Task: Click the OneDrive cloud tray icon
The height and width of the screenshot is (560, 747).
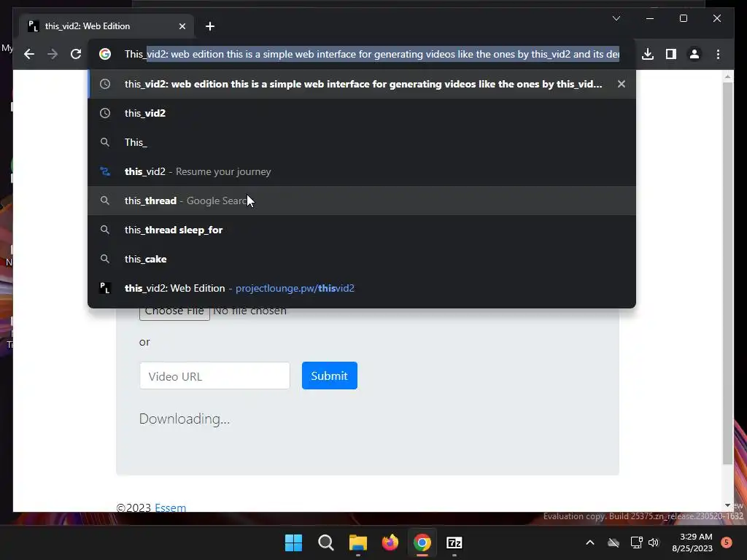Action: 614,542
